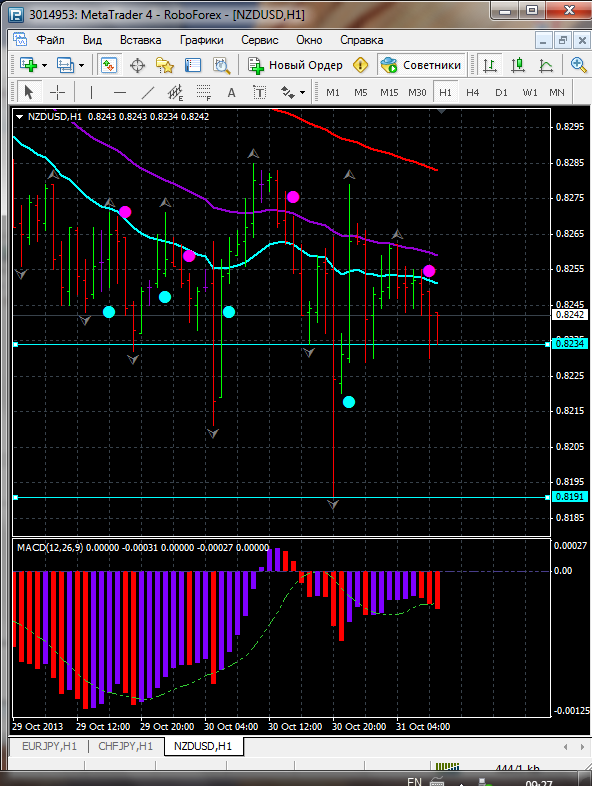Viewport: 600px width, 786px height.
Task: Click the New Chart icon
Action: 28,65
